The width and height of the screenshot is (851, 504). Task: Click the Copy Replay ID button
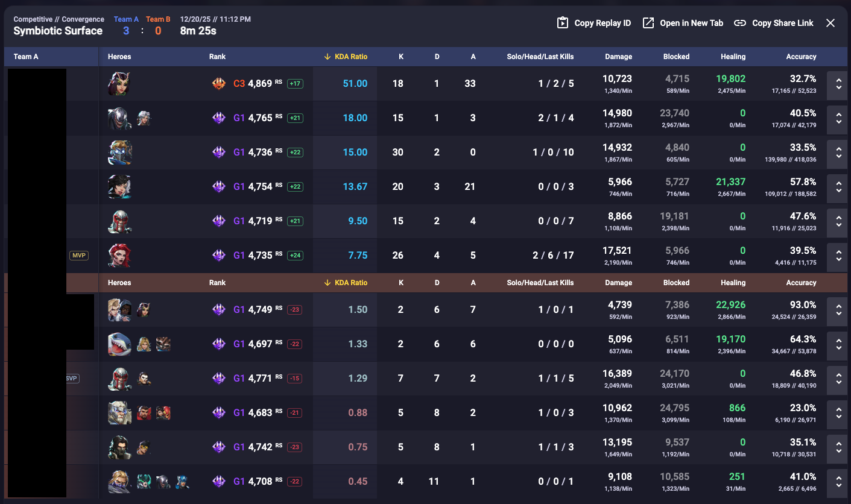point(593,23)
